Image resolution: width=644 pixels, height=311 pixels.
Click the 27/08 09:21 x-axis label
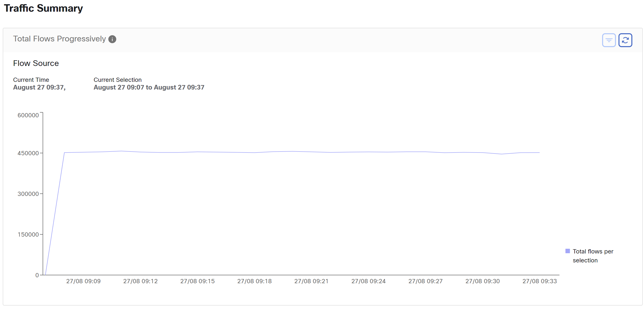pos(312,281)
